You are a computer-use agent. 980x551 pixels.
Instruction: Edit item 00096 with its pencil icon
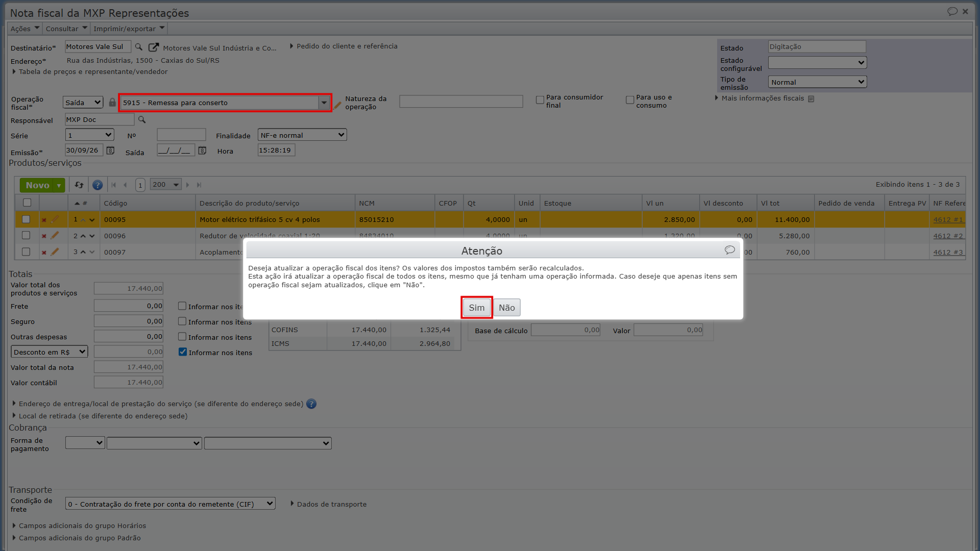pyautogui.click(x=55, y=236)
